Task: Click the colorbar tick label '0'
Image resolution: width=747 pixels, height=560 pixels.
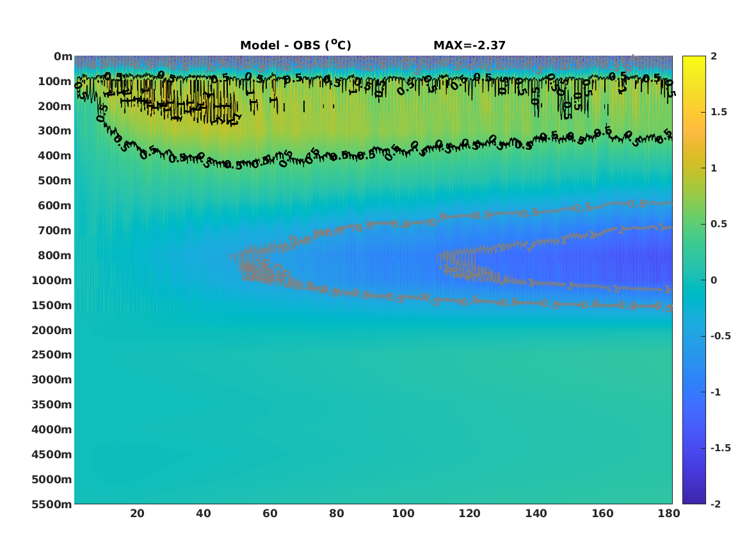Action: (714, 280)
